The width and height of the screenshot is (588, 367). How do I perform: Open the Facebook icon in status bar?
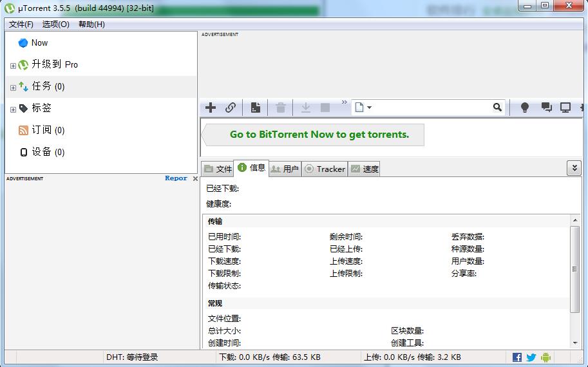tap(517, 357)
